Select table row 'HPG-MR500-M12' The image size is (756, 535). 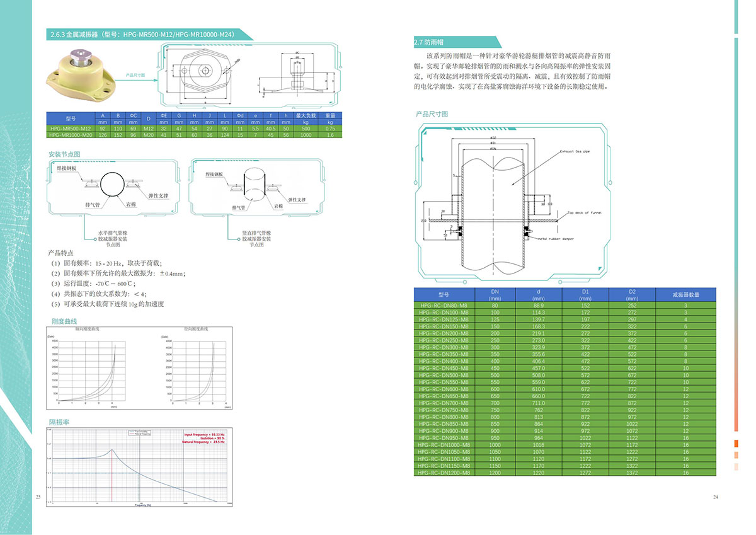pyautogui.click(x=195, y=129)
